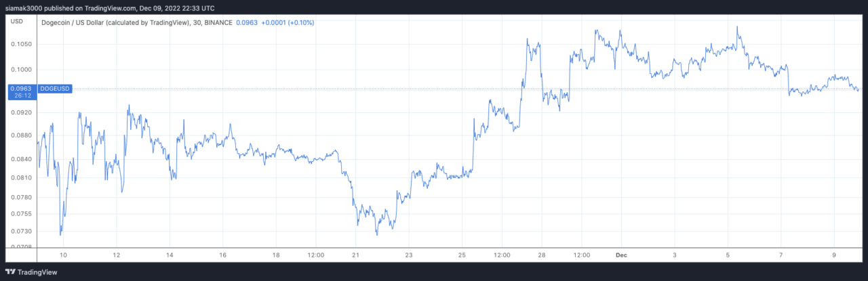This screenshot has height=281, width=868.
Task: Click the date 16 on time axis
Action: pyautogui.click(x=222, y=255)
